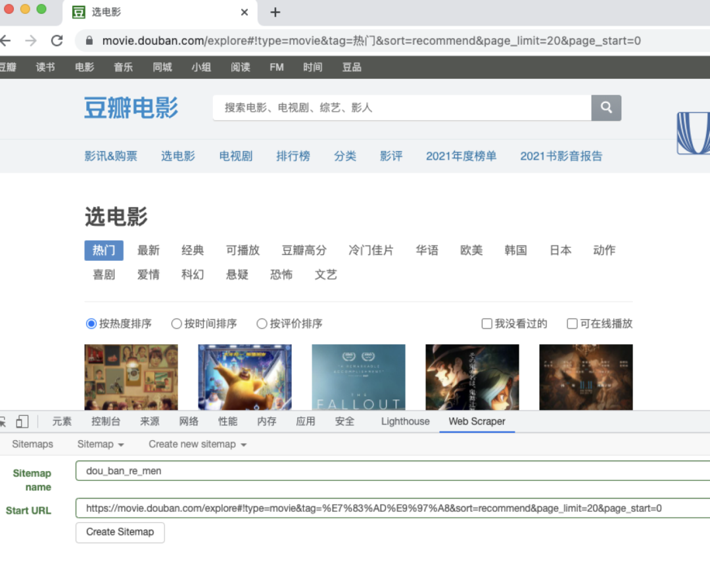The width and height of the screenshot is (710, 588).
Task: Open The Fallout movie poster thumbnail
Action: (x=358, y=377)
